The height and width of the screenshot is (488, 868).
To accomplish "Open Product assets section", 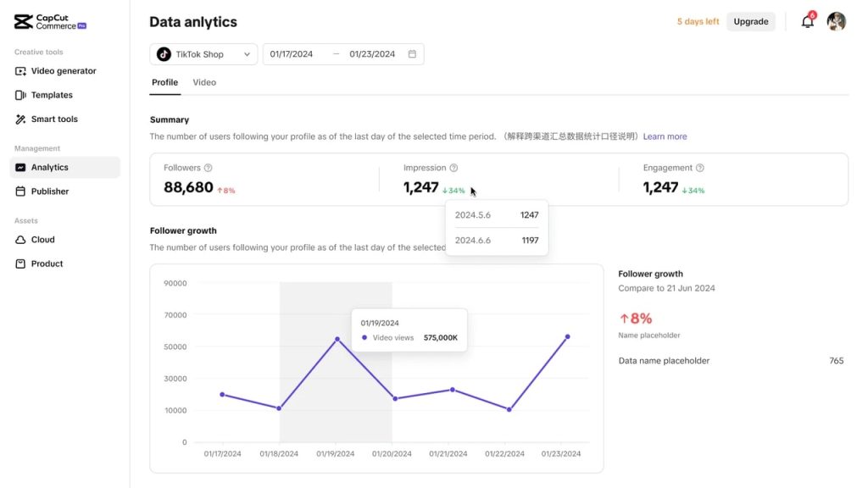I will 47,263.
